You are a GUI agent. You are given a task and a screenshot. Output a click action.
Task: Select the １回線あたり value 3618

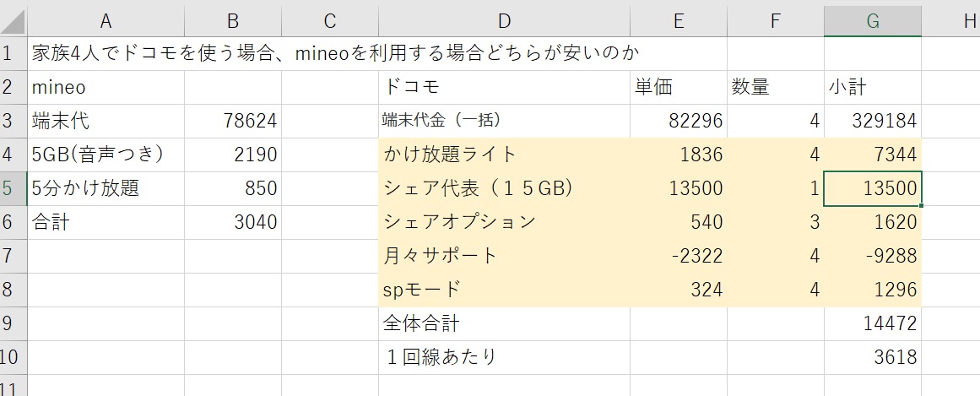click(873, 357)
